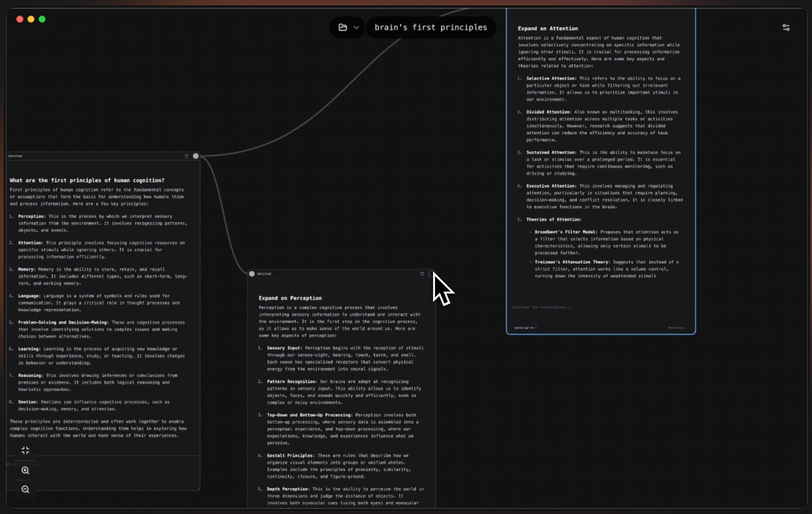This screenshot has height=514, width=812.
Task: Click "Problem-Solving and Decision-Making:" list item
Action: click(x=63, y=322)
